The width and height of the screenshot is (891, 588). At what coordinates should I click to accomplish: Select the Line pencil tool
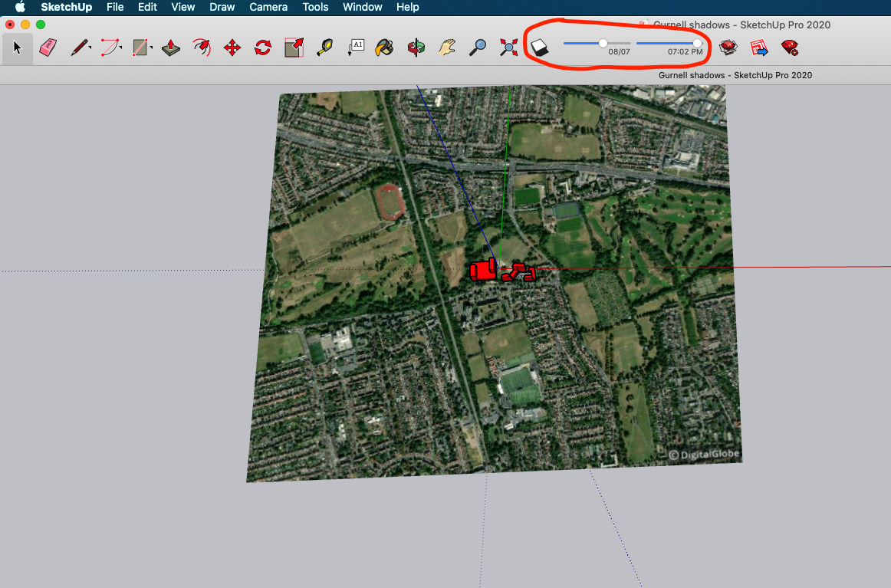coord(79,48)
